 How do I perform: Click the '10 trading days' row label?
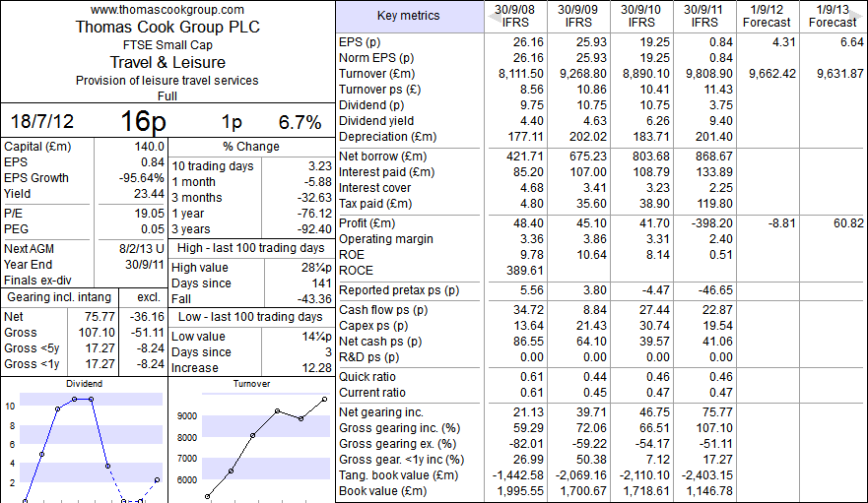(x=213, y=166)
